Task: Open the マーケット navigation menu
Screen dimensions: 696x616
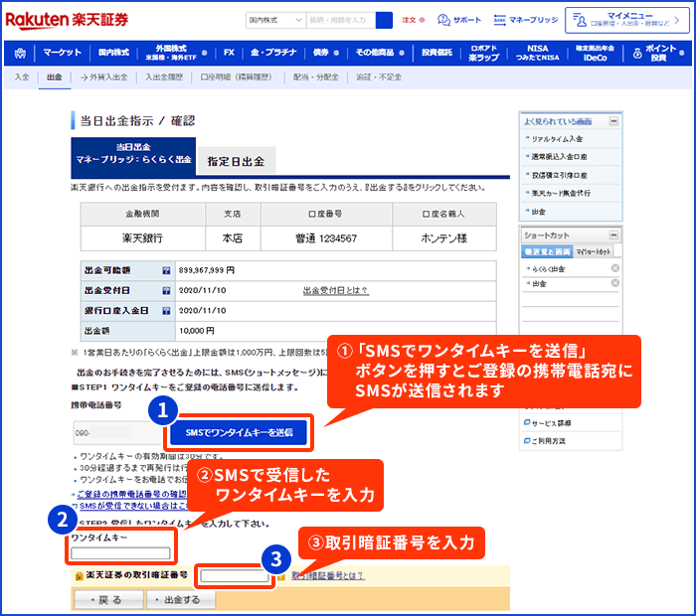Action: (x=62, y=53)
